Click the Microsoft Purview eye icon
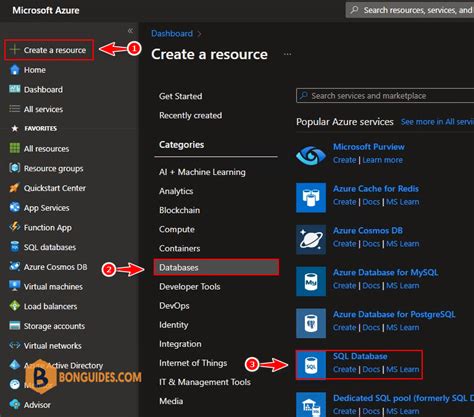The width and height of the screenshot is (474, 417). [311, 155]
